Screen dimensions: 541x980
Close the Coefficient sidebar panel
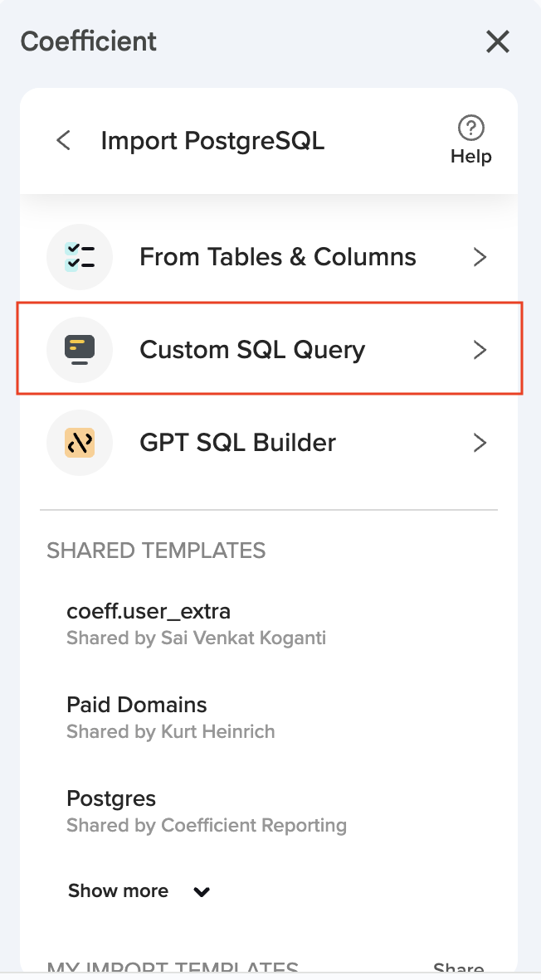(x=497, y=41)
